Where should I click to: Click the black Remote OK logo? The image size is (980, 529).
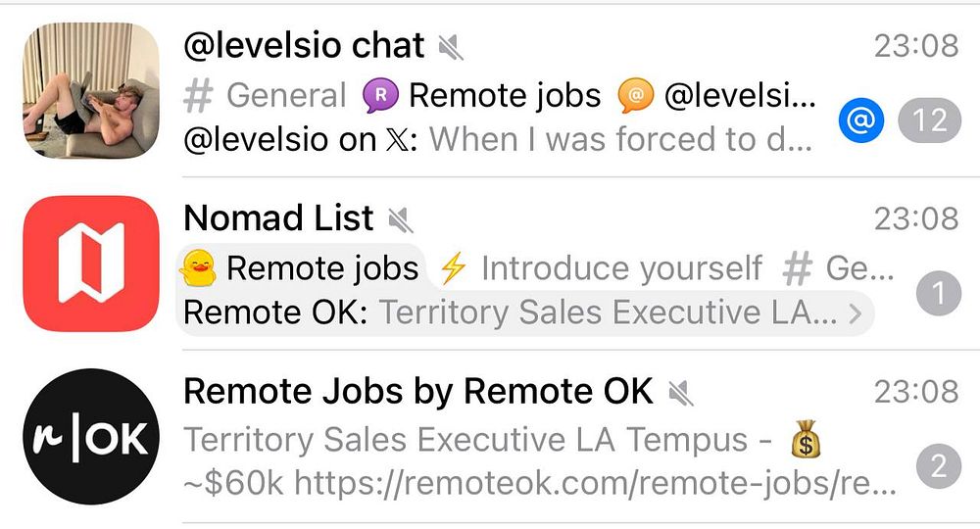click(x=90, y=436)
